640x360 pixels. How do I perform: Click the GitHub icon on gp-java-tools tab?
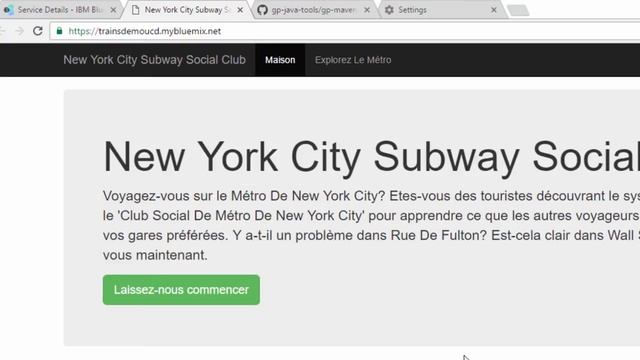(x=262, y=10)
